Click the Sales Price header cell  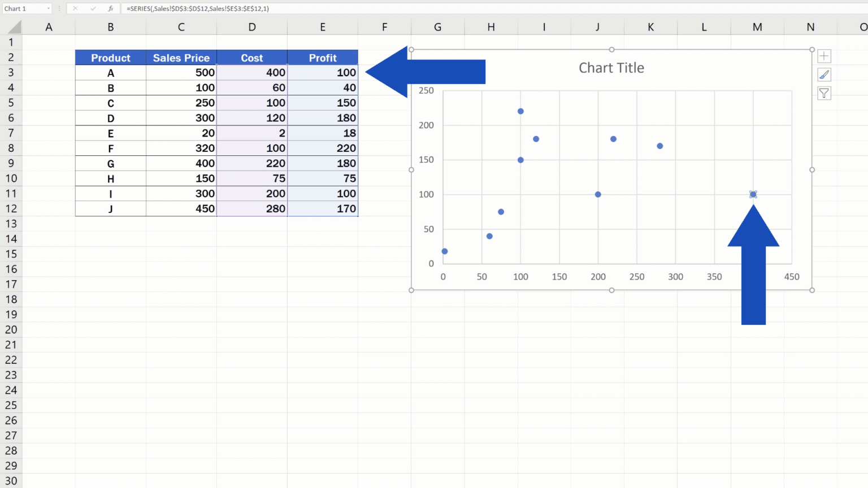pos(181,58)
